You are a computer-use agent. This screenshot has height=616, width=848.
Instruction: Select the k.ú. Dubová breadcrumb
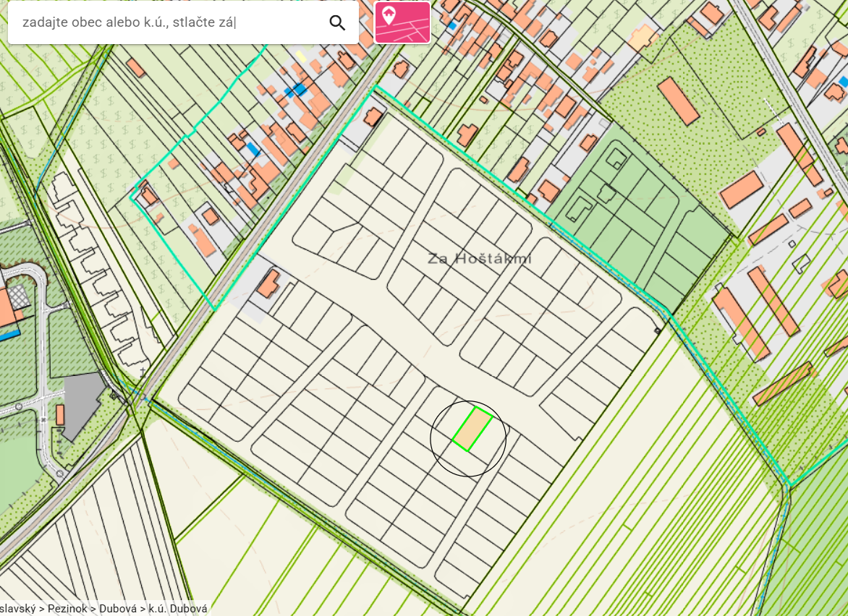tap(178, 609)
